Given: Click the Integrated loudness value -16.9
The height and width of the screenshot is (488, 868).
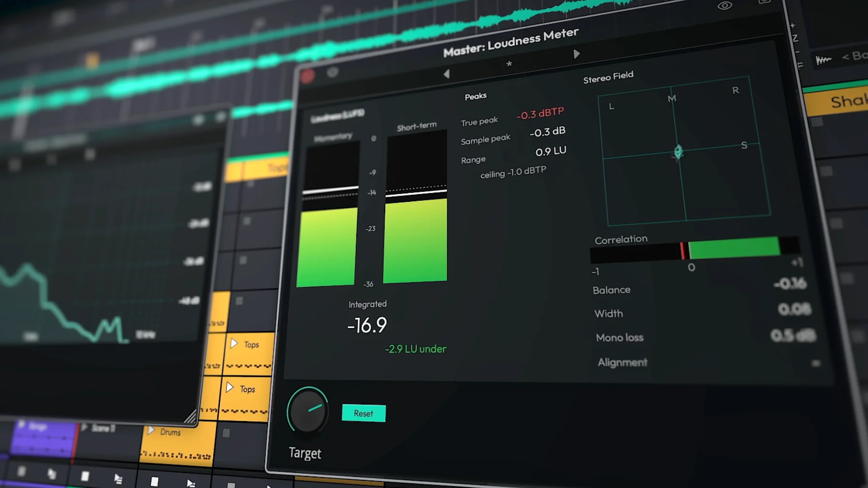Looking at the screenshot, I should [367, 326].
